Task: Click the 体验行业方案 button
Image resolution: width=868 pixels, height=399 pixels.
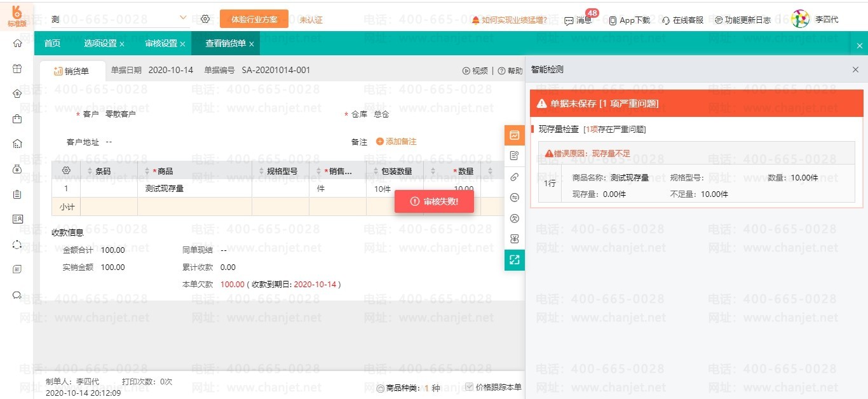Action: tap(254, 19)
